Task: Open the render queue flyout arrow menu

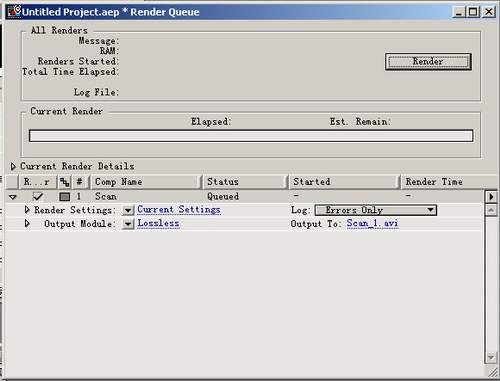Action: coord(491,197)
